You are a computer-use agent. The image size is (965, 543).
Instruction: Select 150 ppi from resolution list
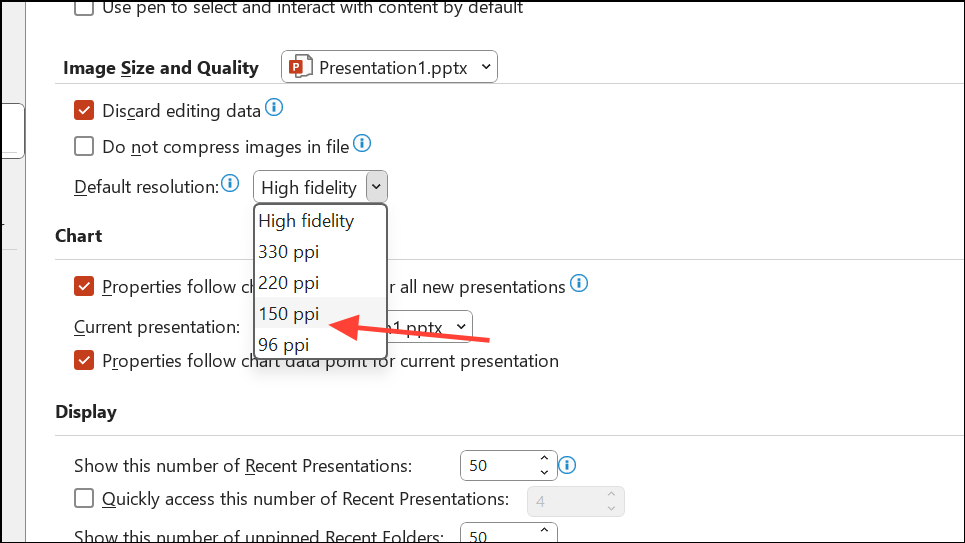(289, 313)
